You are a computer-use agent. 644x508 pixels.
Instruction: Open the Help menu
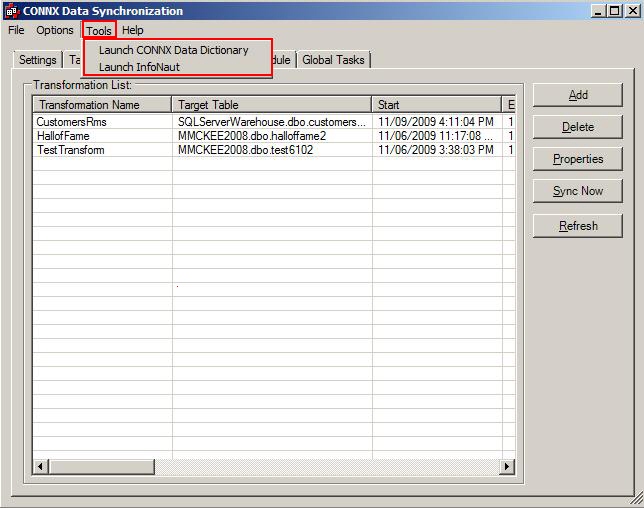[133, 30]
